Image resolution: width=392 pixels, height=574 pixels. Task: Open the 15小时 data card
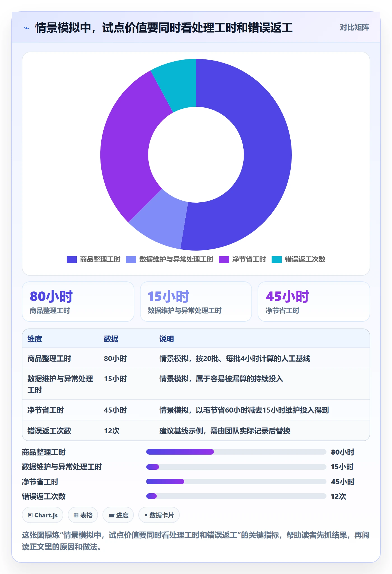click(x=196, y=302)
